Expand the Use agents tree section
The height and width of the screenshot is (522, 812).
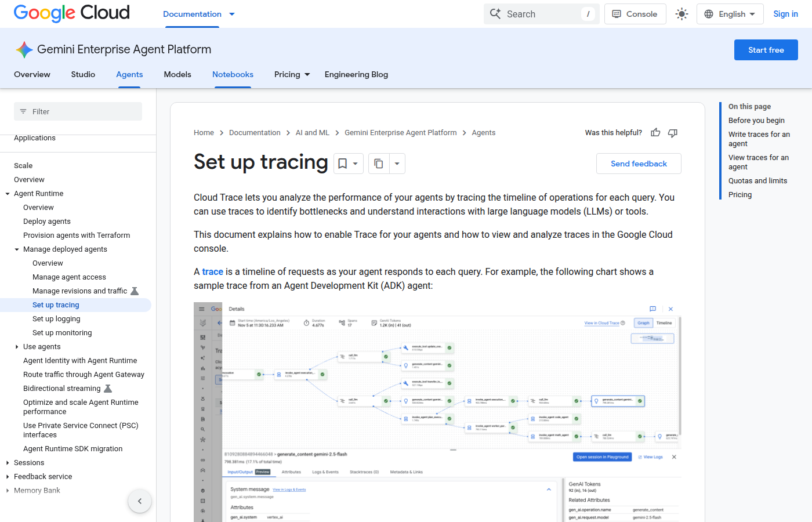tap(17, 347)
